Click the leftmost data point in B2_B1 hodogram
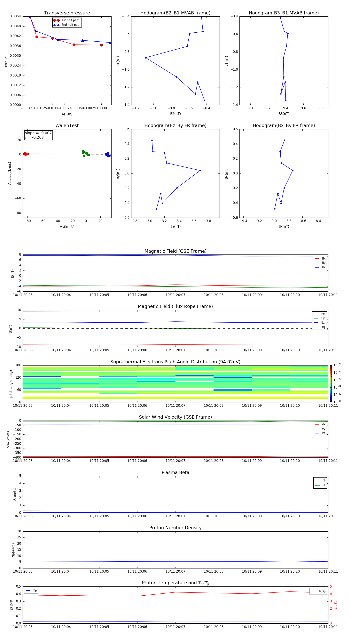The height and width of the screenshot is (644, 351). (146, 58)
